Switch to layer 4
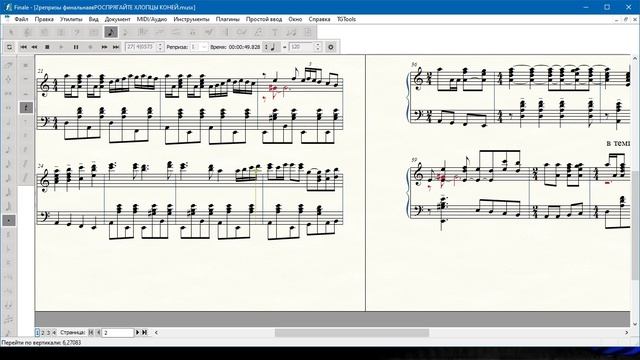This screenshot has height=360, width=640. 53,333
